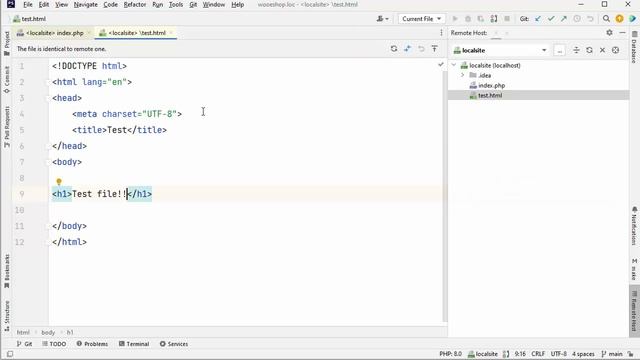Open the Refactor menu
The width and height of the screenshot is (640, 360).
[135, 4]
